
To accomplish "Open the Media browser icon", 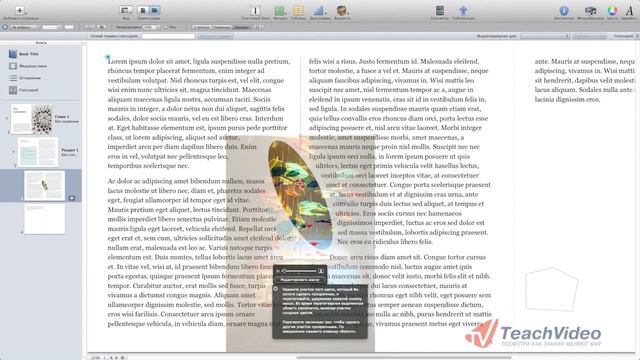I will [x=590, y=10].
